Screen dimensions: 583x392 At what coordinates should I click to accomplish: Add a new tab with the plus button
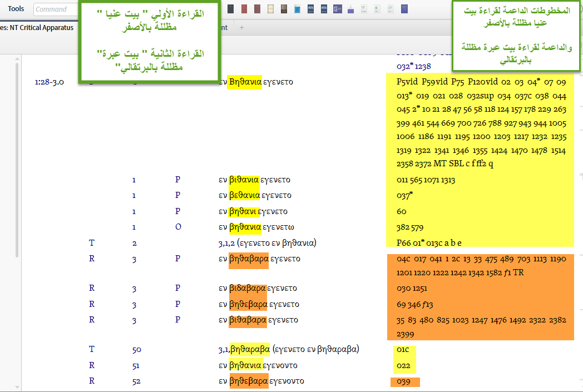click(241, 27)
